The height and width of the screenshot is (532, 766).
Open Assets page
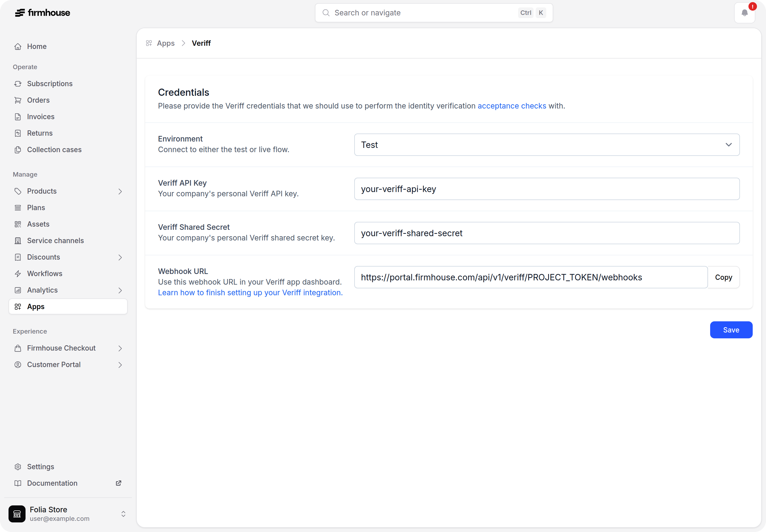(x=68, y=224)
